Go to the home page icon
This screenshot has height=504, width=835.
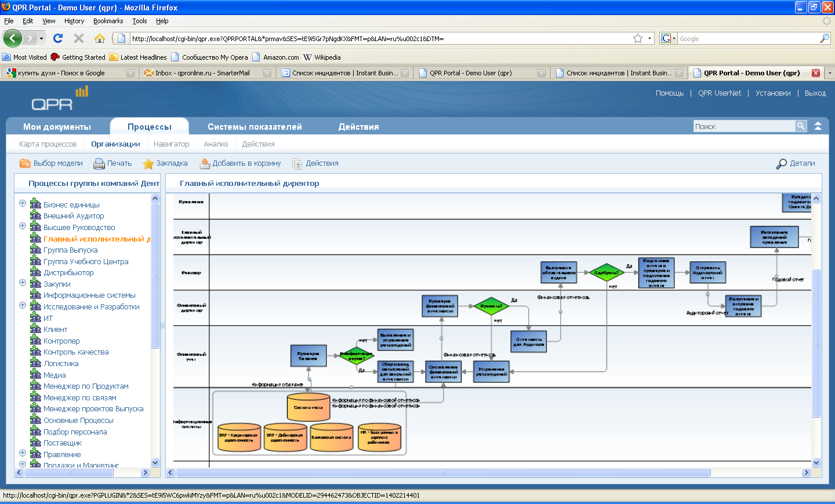[x=100, y=38]
